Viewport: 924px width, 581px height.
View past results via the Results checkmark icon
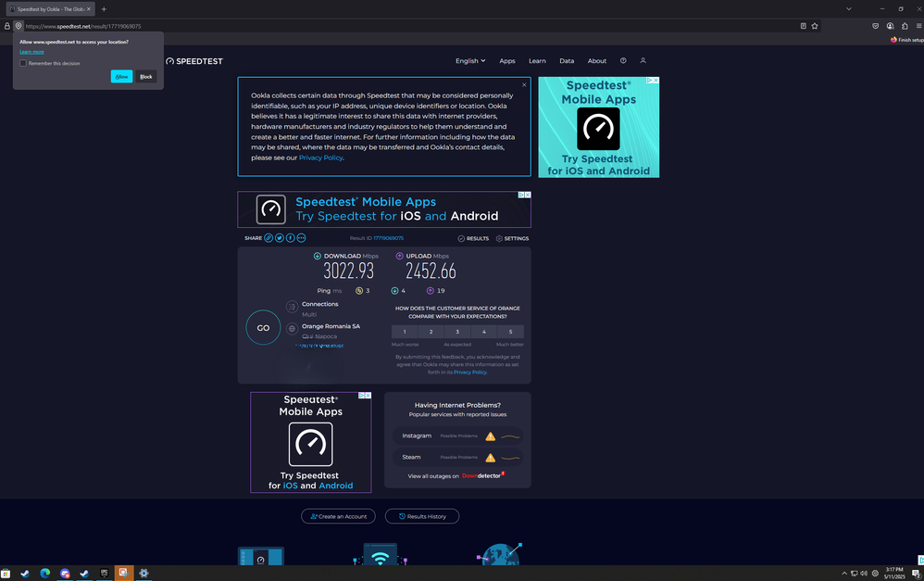[461, 238]
